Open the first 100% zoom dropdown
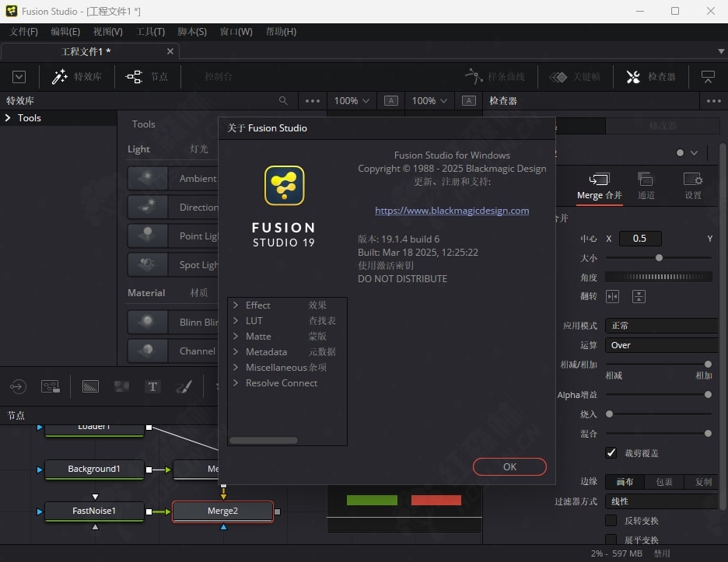Screen dimensions: 728x562 352,101
